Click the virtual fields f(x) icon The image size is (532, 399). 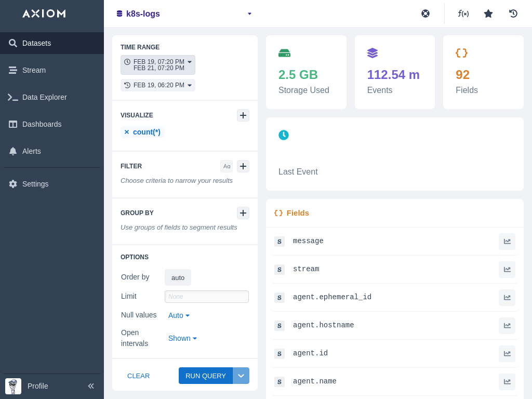point(463,14)
